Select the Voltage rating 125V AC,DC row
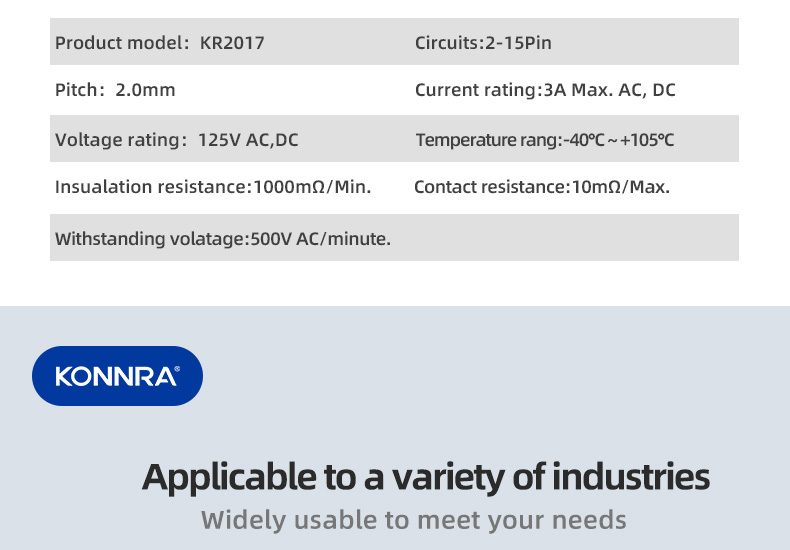This screenshot has height=550, width=790. (394, 139)
